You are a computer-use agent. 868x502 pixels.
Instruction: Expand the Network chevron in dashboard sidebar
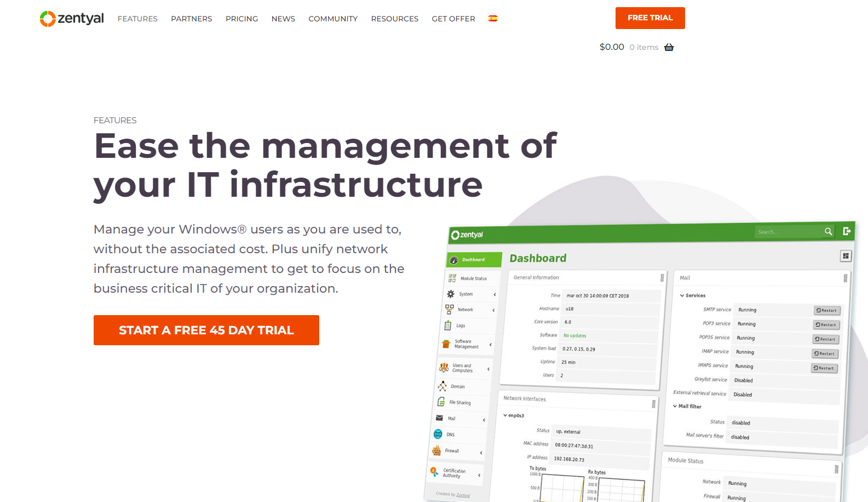(x=493, y=310)
